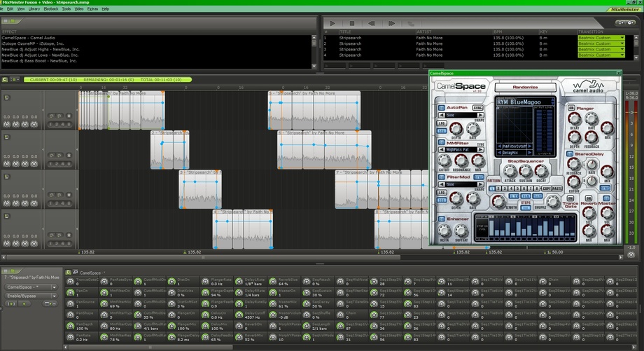Screen dimensions: 644x351
Task: Click the AutoPan SYNC button
Action: point(477,108)
